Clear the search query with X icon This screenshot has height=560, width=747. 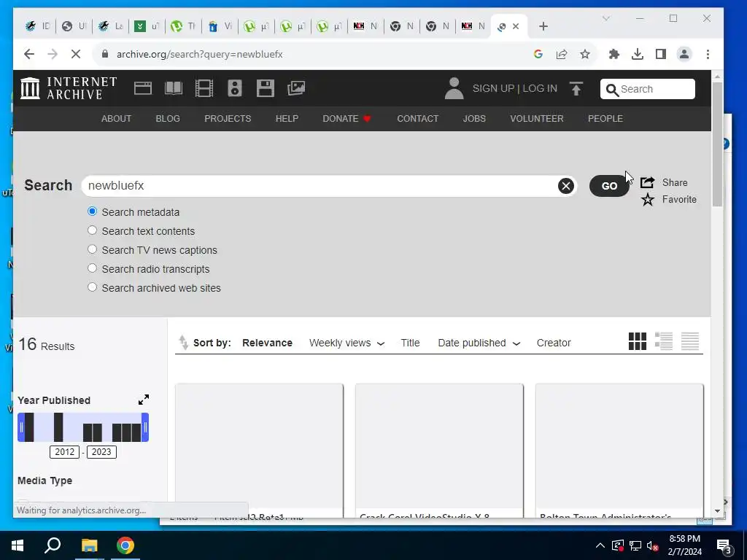[x=565, y=186]
